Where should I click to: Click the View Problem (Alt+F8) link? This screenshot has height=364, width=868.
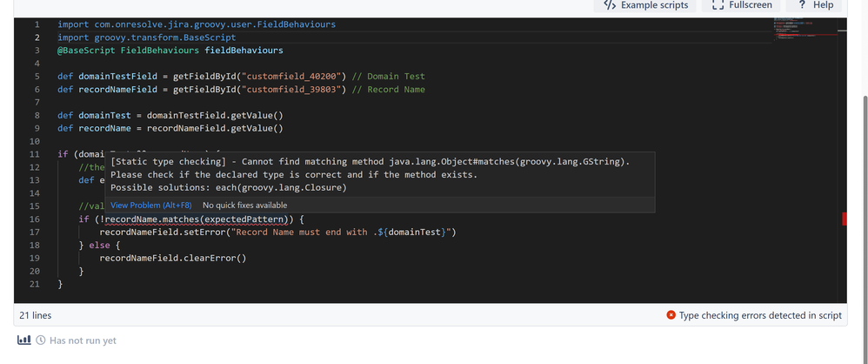[x=151, y=205]
